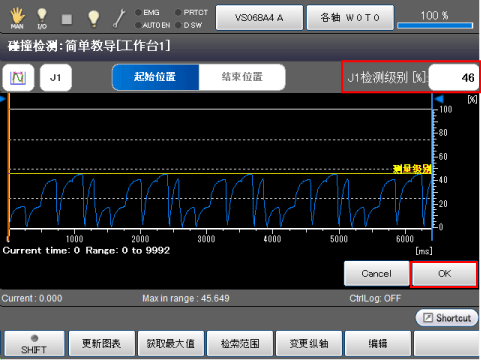The image size is (481, 360).
Task: Open the wrench tool icon
Action: coord(119,18)
